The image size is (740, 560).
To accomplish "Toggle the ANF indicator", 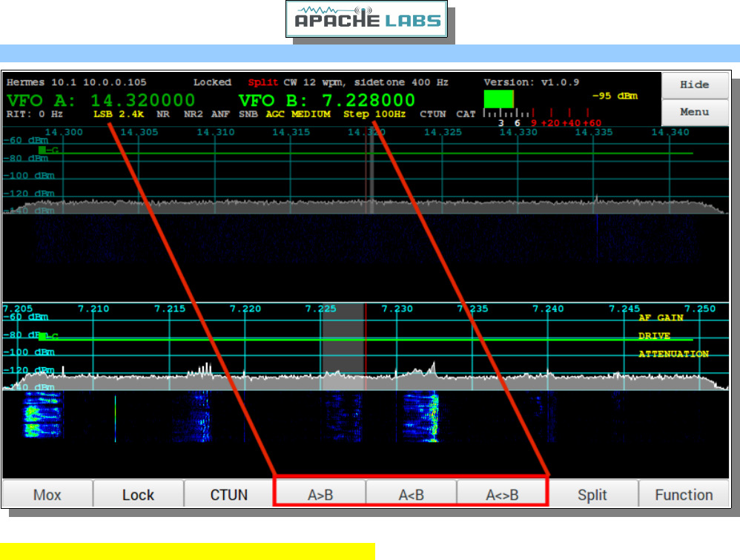I will [220, 114].
